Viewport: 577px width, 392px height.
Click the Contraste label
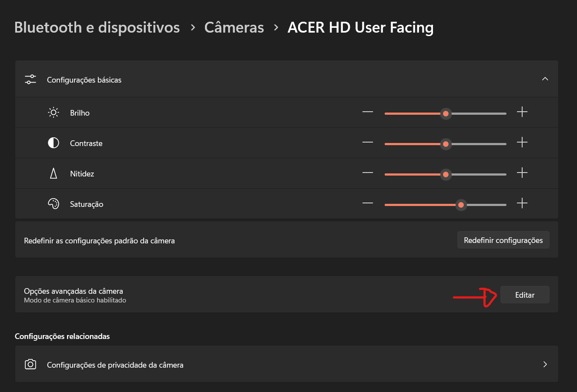(87, 143)
